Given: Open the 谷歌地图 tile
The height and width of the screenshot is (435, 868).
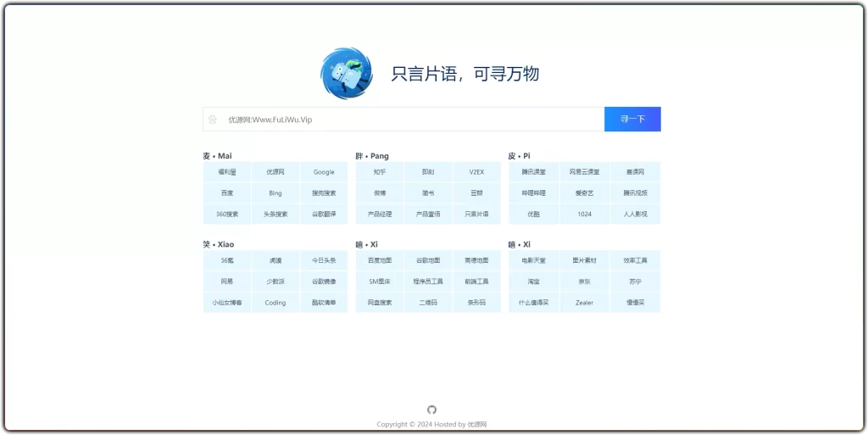Looking at the screenshot, I should tap(428, 260).
